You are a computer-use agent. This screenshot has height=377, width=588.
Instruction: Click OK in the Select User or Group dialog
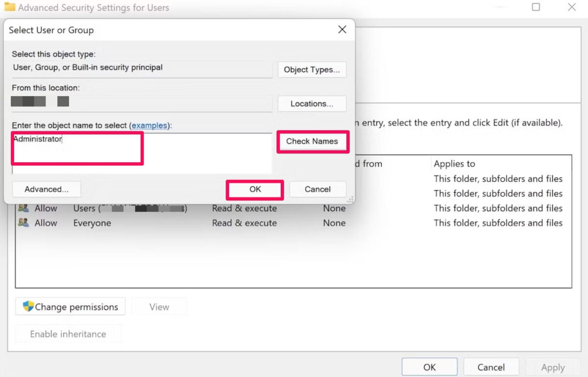pyautogui.click(x=254, y=189)
